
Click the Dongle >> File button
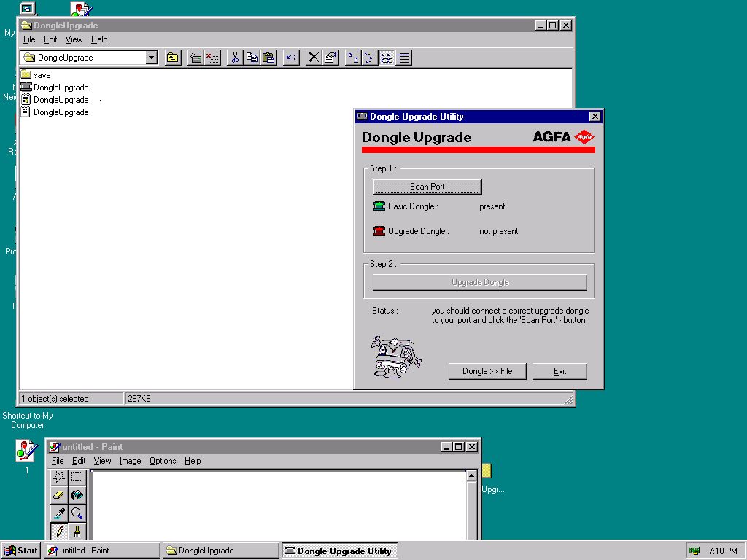[487, 371]
